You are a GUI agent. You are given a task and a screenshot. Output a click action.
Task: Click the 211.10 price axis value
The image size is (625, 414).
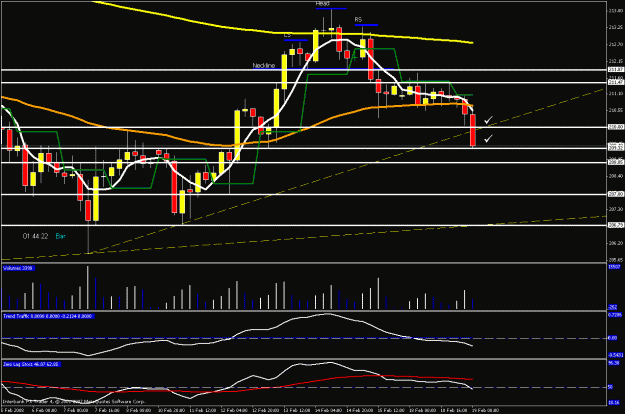[615, 94]
